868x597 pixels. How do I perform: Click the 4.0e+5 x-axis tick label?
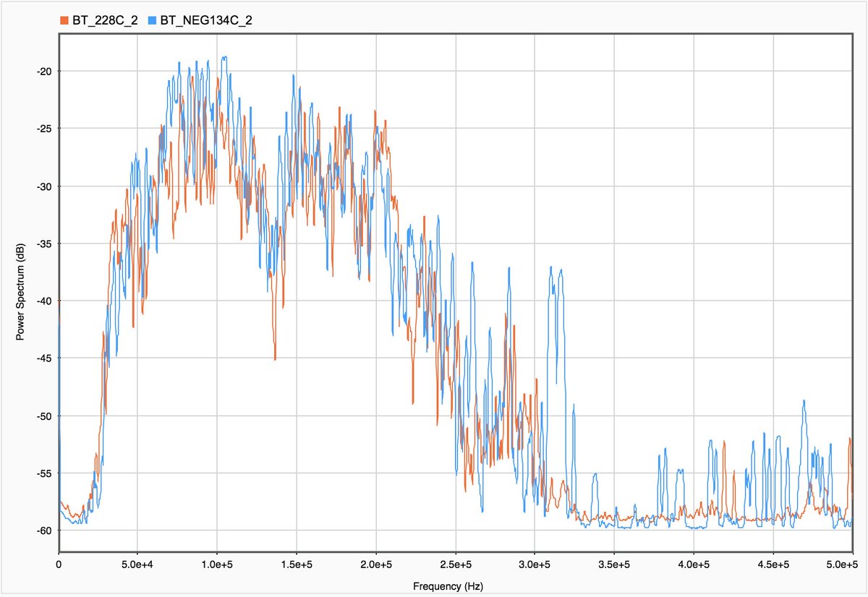[693, 563]
